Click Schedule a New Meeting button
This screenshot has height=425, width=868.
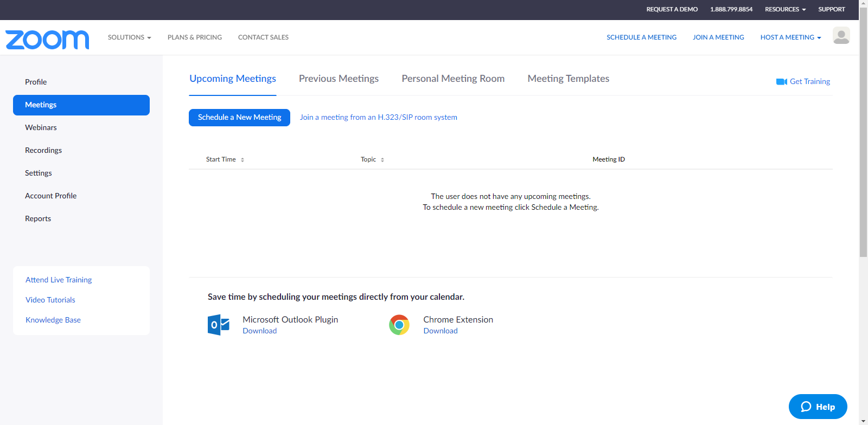tap(239, 118)
